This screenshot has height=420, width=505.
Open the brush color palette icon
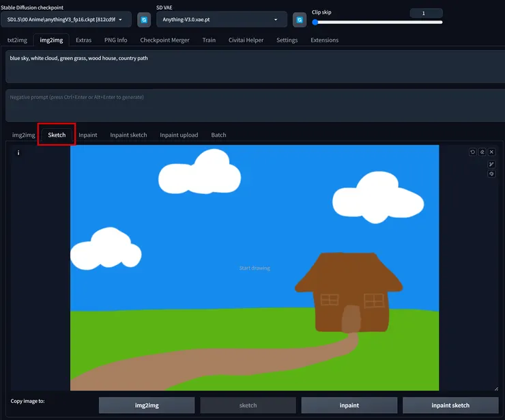[x=491, y=173]
